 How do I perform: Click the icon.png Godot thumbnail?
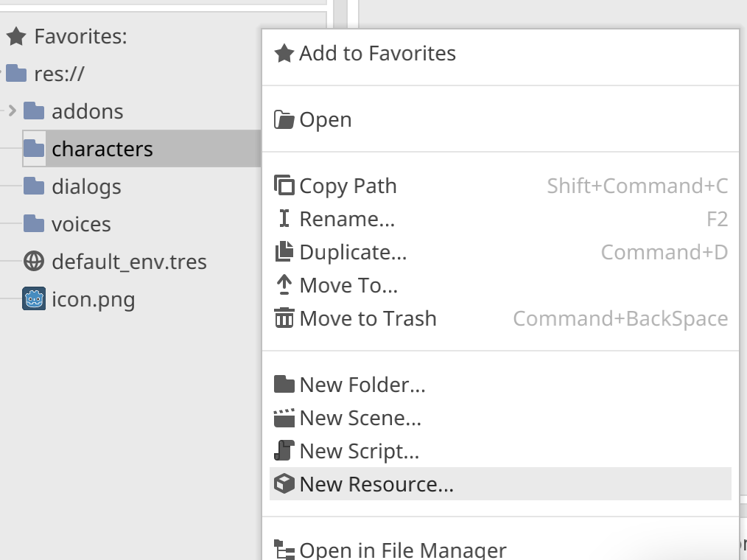[x=34, y=299]
